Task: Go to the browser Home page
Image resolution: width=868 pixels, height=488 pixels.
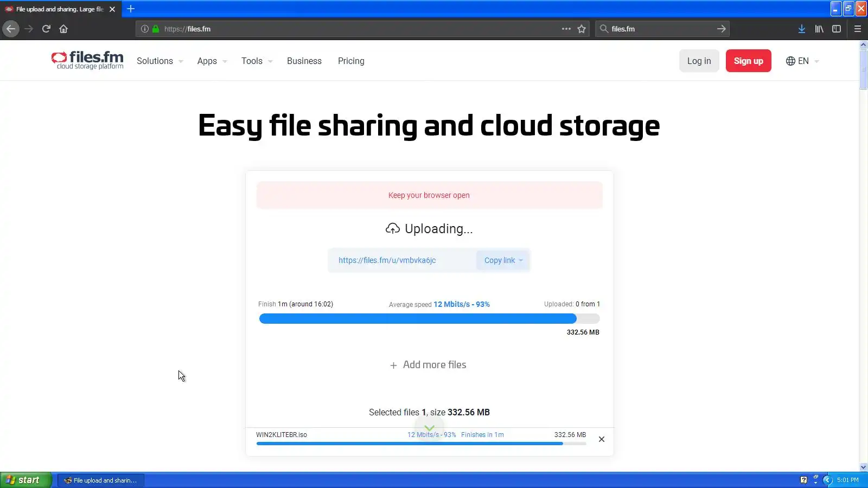Action: click(63, 29)
